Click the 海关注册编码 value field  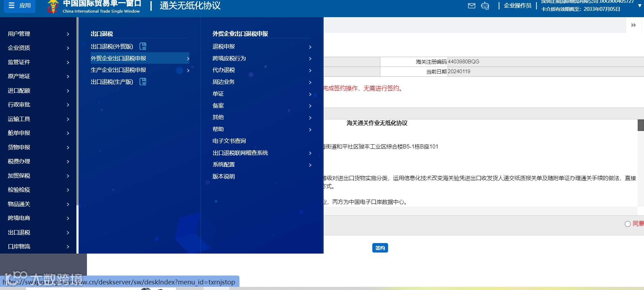tap(546, 62)
